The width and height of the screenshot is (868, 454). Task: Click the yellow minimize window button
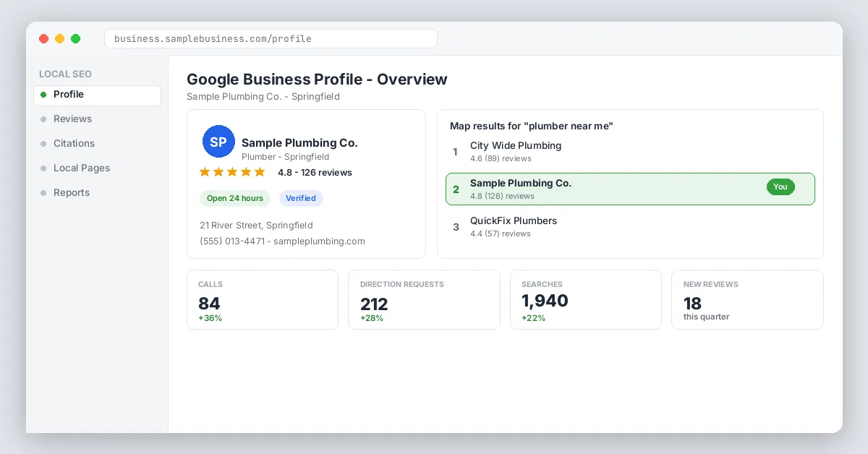coord(60,39)
